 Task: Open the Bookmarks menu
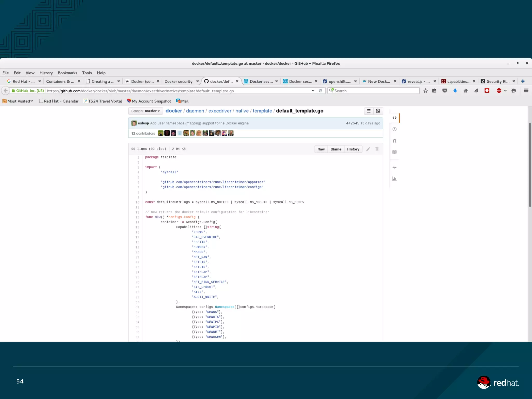pyautogui.click(x=67, y=73)
